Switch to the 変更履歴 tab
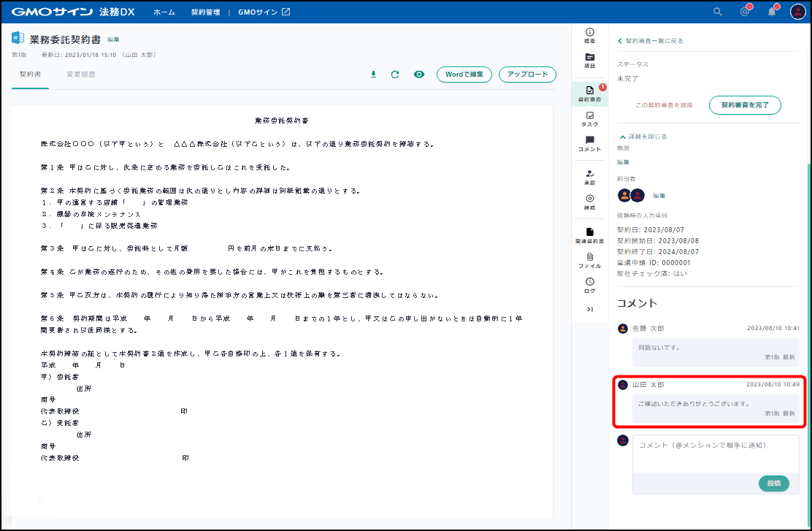This screenshot has height=531, width=812. pyautogui.click(x=80, y=75)
